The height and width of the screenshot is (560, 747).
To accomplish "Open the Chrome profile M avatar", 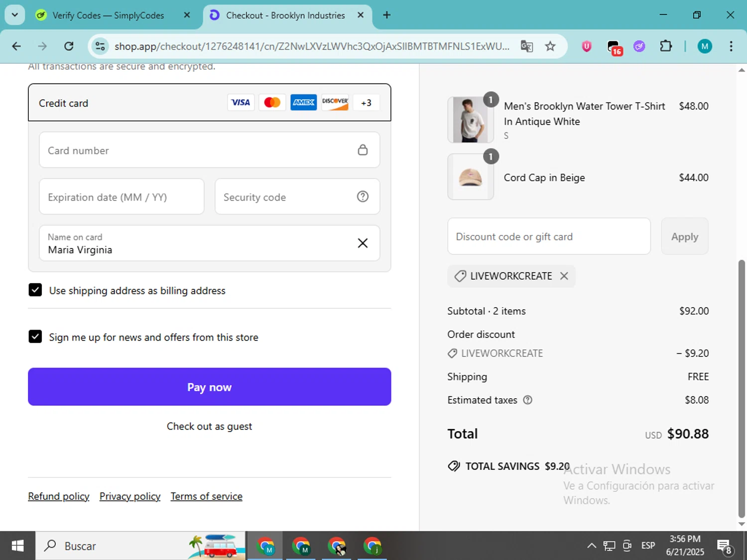I will coord(705,46).
